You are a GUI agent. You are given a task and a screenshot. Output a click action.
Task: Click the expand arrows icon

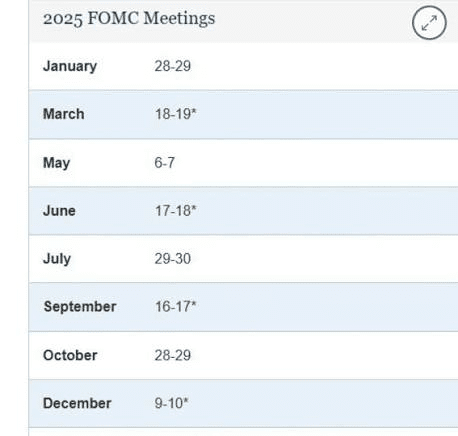429,23
